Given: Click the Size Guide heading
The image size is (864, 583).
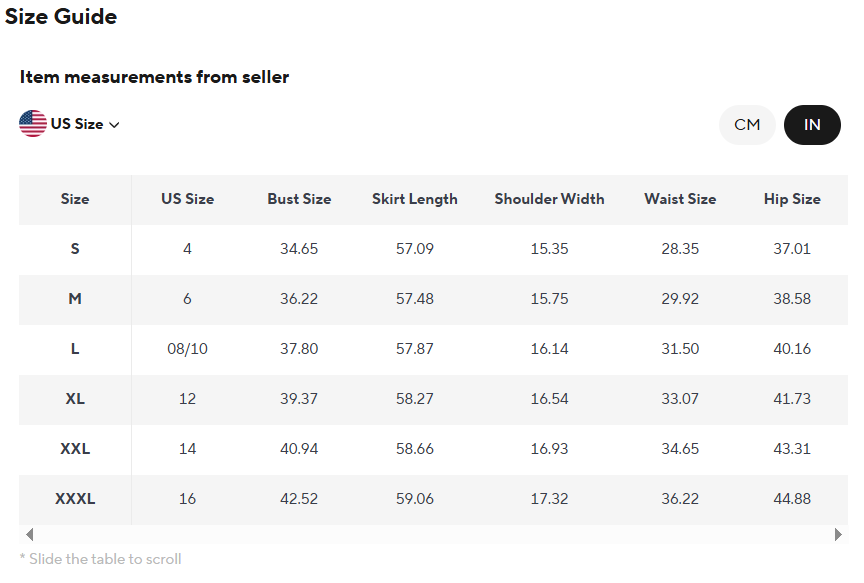Looking at the screenshot, I should (61, 17).
